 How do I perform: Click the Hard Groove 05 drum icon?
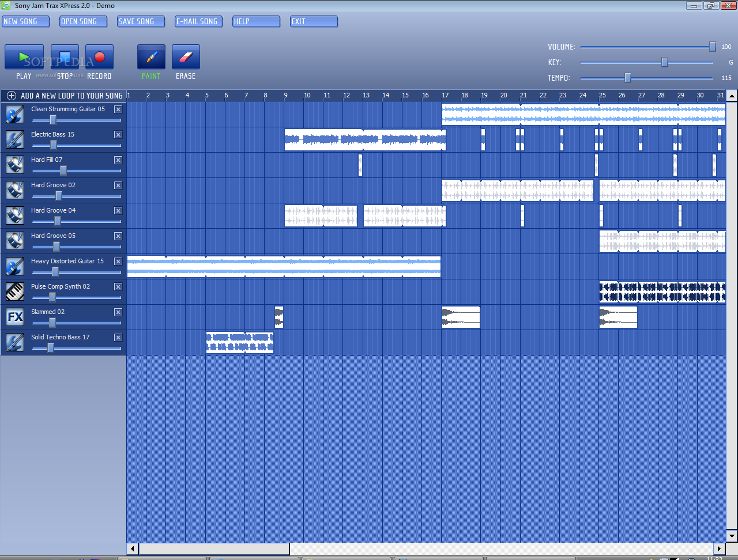click(x=15, y=241)
